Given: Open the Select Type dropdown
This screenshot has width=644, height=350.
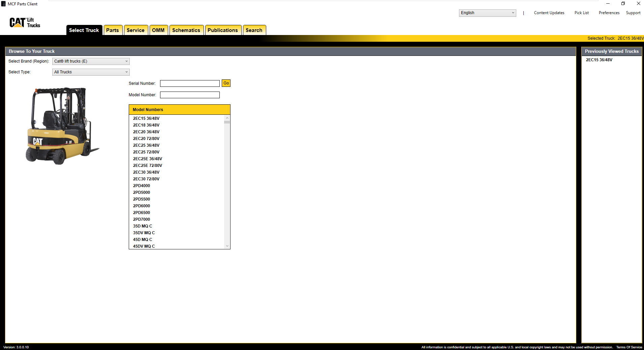Looking at the screenshot, I should point(91,72).
